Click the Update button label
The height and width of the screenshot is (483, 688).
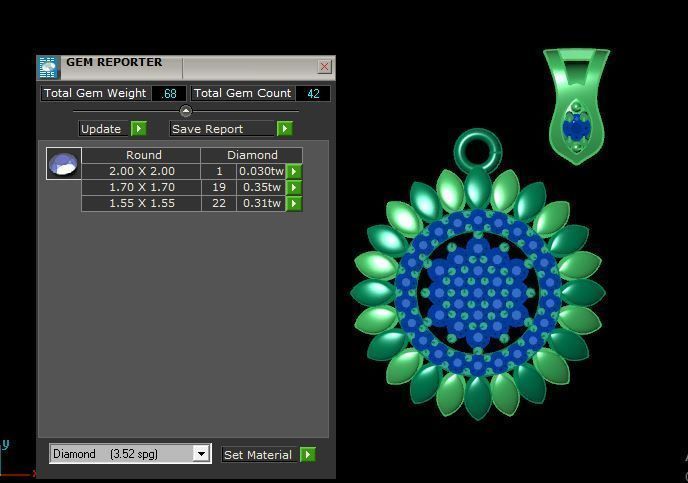(x=104, y=129)
